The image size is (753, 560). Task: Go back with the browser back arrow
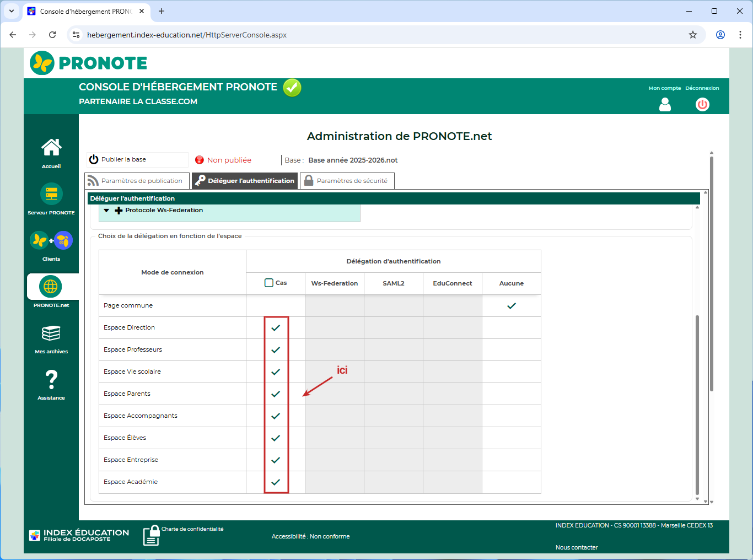click(13, 35)
